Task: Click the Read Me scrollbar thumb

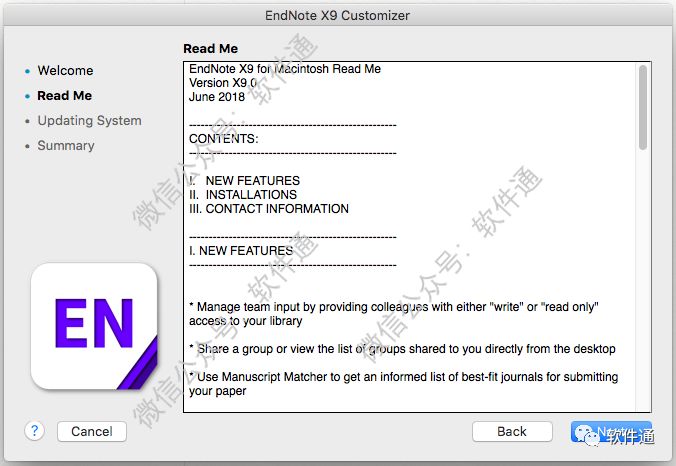Action: coord(643,107)
